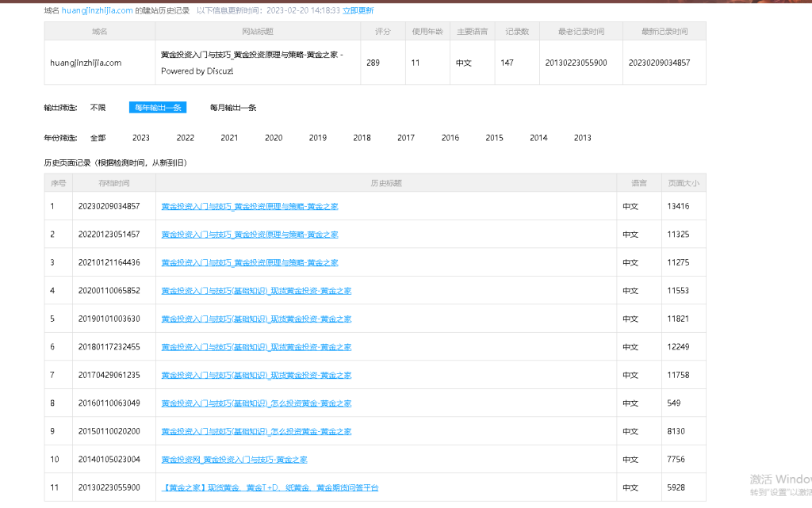
Task: Select the 不限 output filter
Action: [98, 108]
